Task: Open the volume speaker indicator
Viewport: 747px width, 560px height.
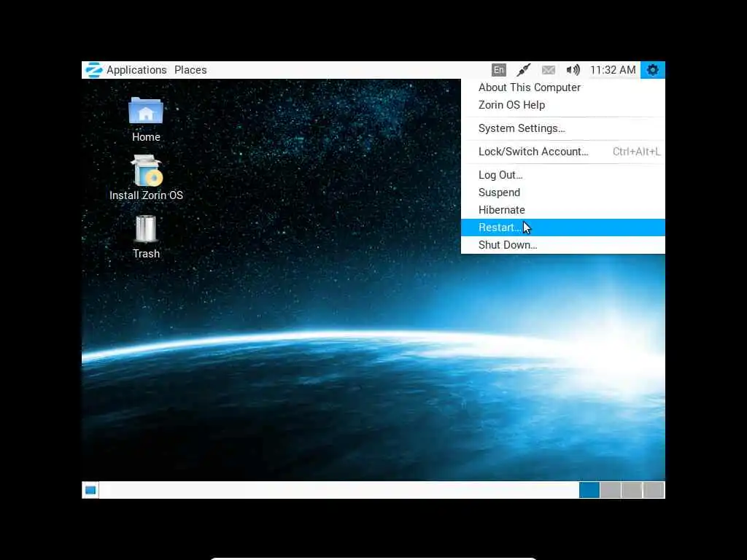Action: click(573, 70)
